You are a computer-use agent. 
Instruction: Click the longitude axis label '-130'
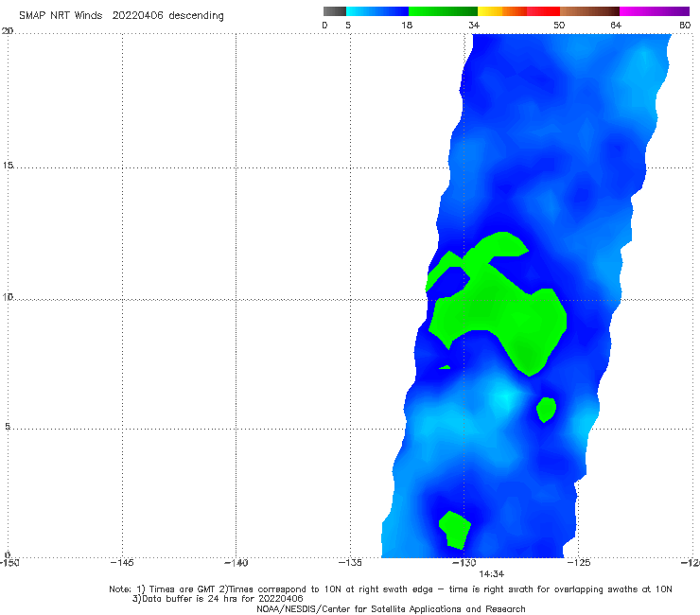(x=464, y=563)
